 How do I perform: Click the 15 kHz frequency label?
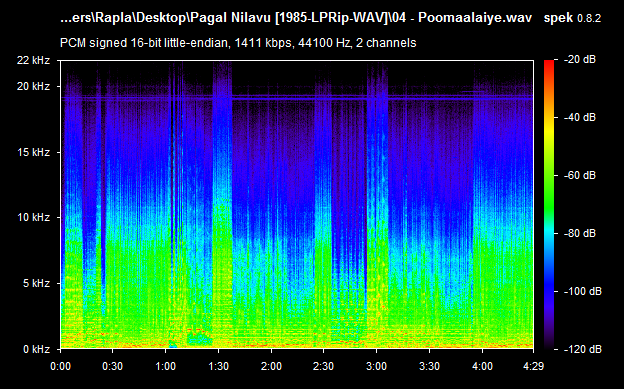point(33,152)
